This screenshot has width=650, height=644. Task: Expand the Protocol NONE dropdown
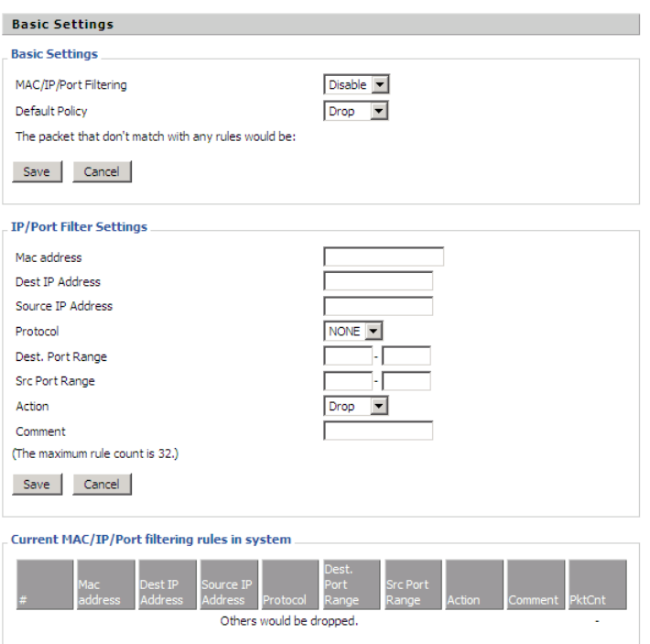352,332
